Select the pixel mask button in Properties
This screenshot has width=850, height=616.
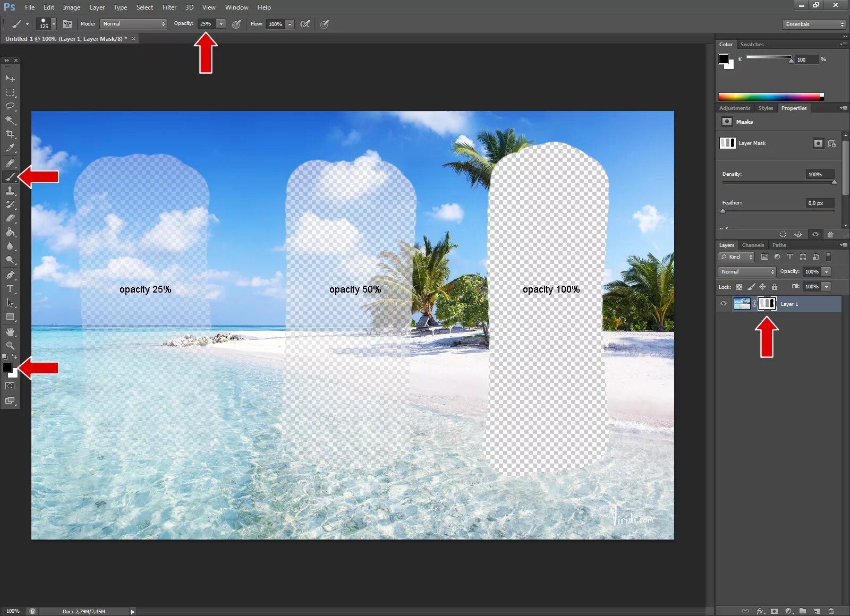818,143
